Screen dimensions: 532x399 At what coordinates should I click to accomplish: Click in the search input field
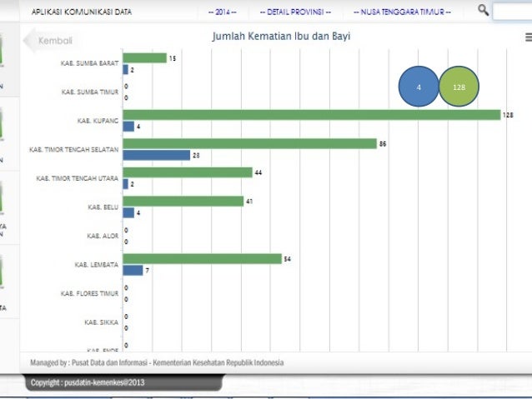coord(512,12)
